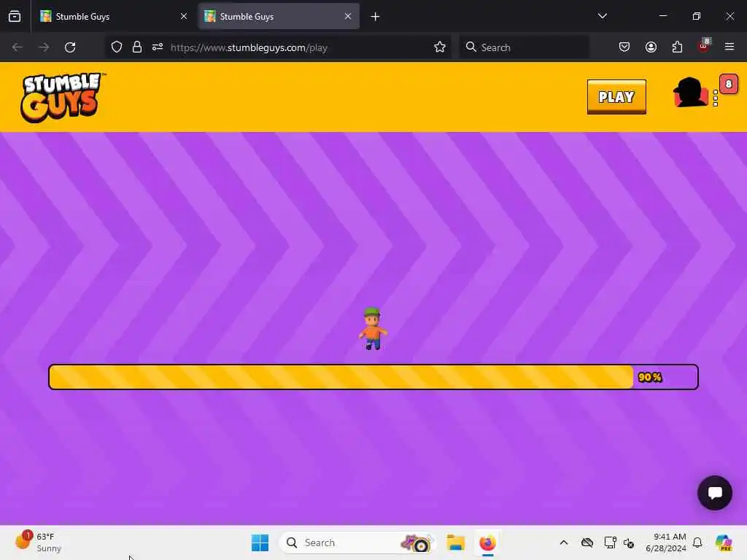Open the muted volume tray icon
Image resolution: width=747 pixels, height=560 pixels.
tap(629, 542)
